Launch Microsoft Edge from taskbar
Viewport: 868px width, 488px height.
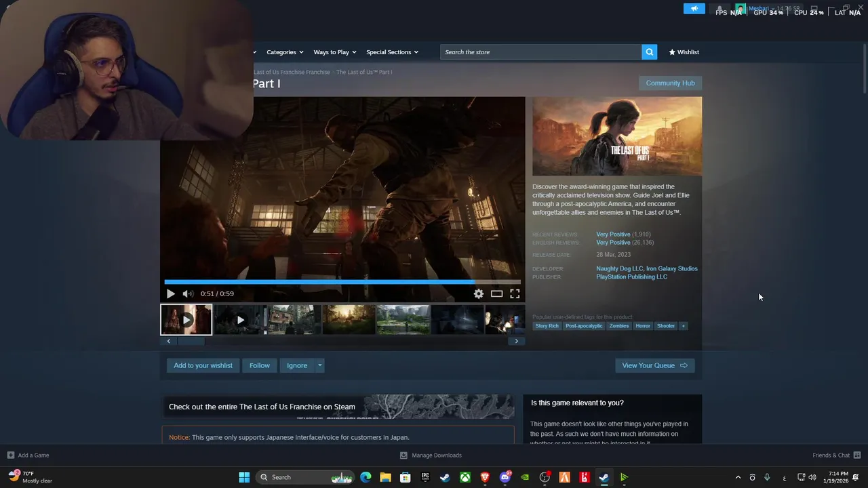pos(366,477)
